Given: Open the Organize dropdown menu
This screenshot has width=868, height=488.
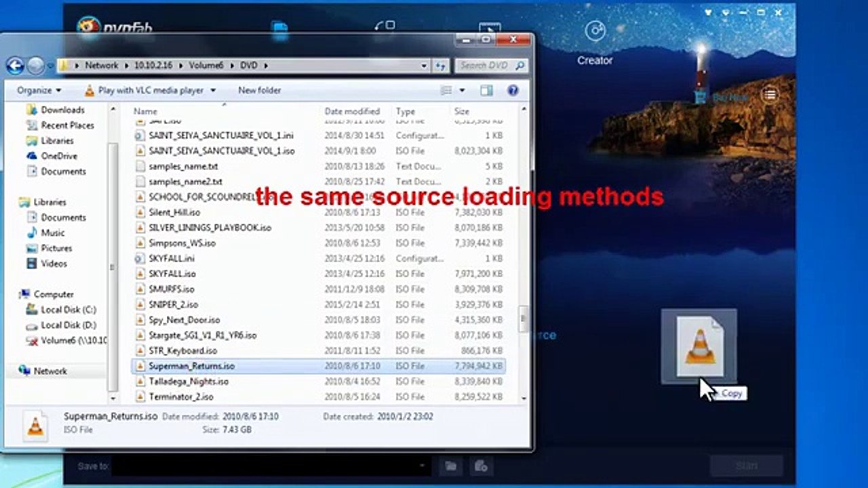Looking at the screenshot, I should (x=39, y=90).
